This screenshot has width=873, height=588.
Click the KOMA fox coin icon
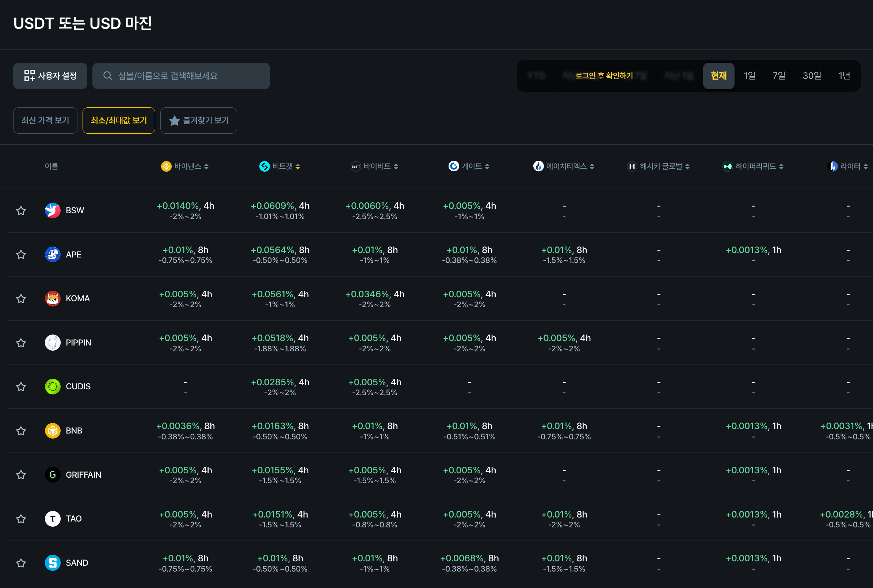pyautogui.click(x=53, y=298)
